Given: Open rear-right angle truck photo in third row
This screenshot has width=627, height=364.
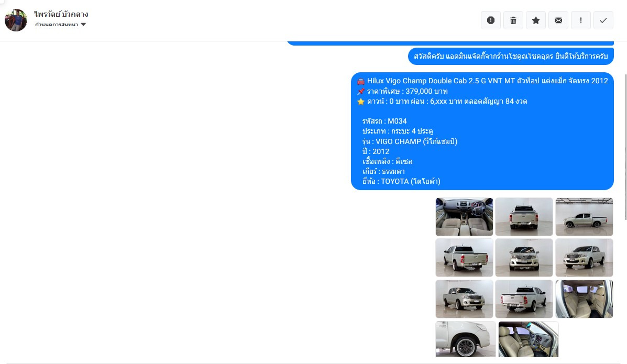Looking at the screenshot, I should pos(524,299).
